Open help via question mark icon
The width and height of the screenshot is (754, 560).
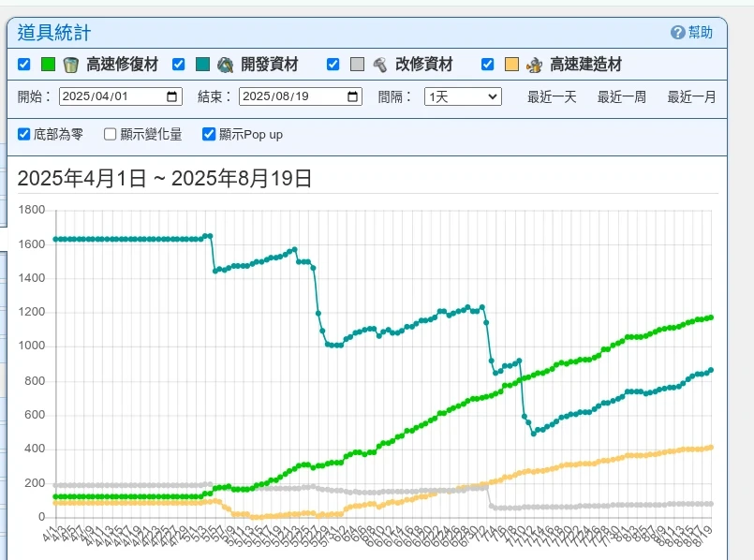click(x=678, y=33)
